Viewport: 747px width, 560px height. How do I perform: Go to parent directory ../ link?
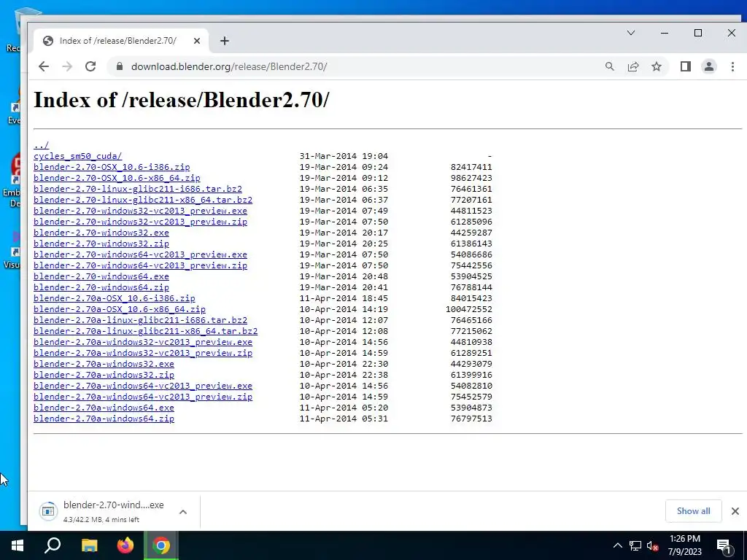pyautogui.click(x=42, y=145)
